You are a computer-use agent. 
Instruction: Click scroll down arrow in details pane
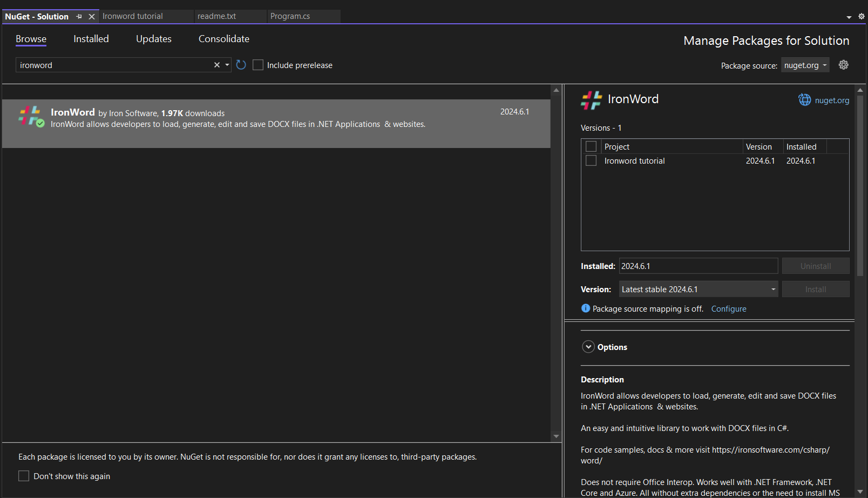pos(860,492)
